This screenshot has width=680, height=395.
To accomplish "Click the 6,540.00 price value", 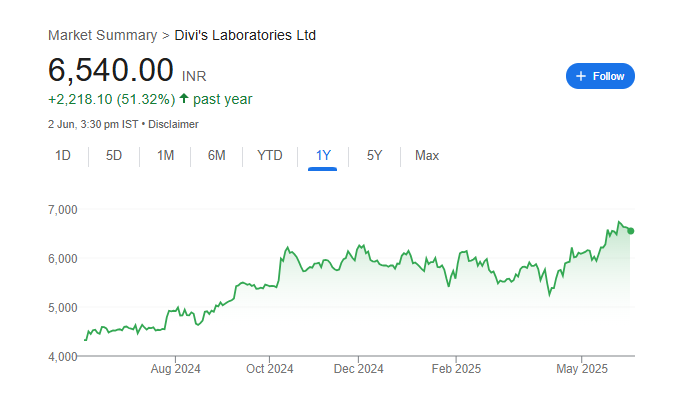I will tap(111, 70).
